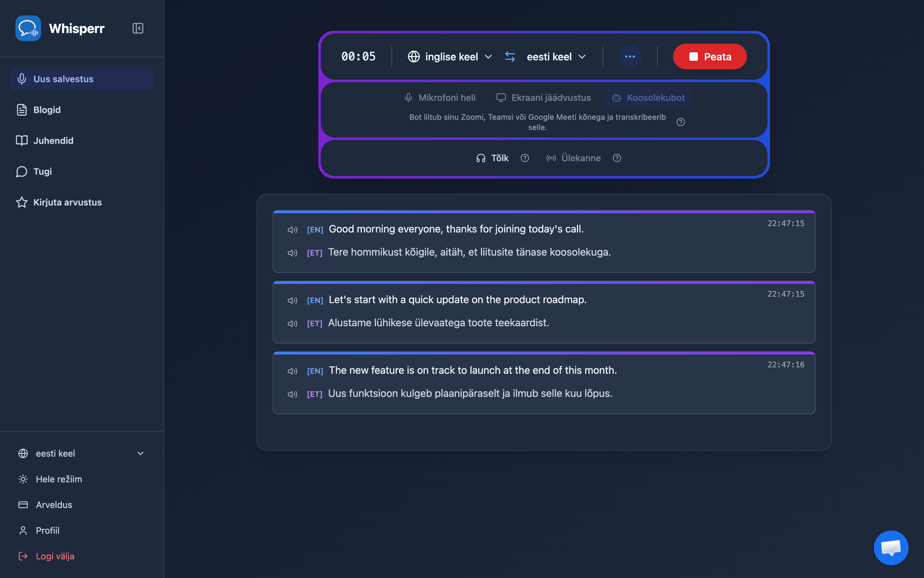Open Tugi support page
Image resolution: width=924 pixels, height=578 pixels.
point(81,172)
